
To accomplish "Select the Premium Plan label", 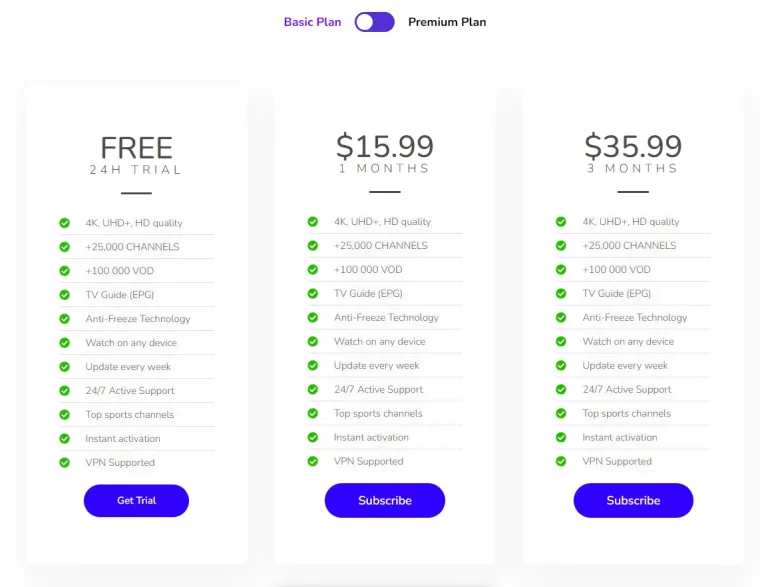I will pyautogui.click(x=447, y=22).
